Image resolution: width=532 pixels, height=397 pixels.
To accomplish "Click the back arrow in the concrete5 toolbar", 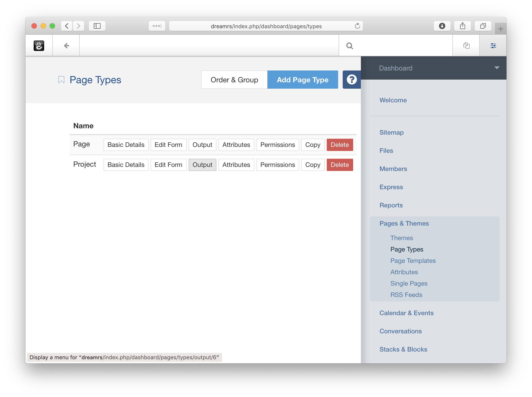I will 66,46.
